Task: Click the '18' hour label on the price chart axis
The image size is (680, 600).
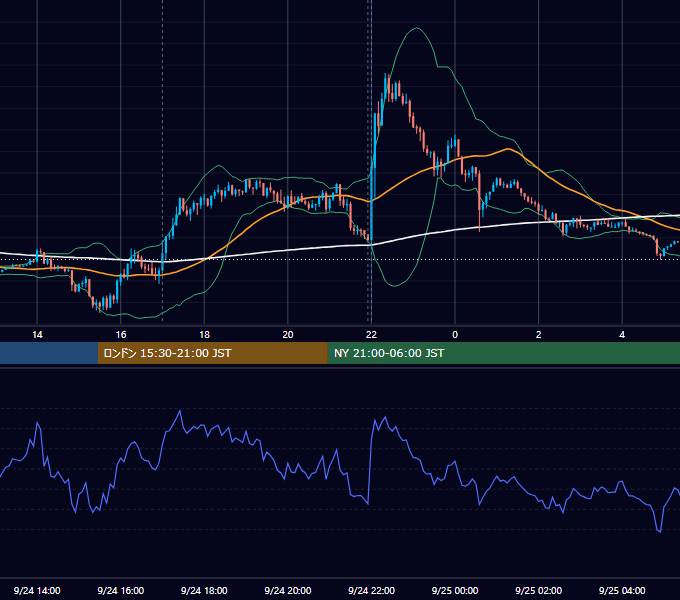Action: point(204,335)
